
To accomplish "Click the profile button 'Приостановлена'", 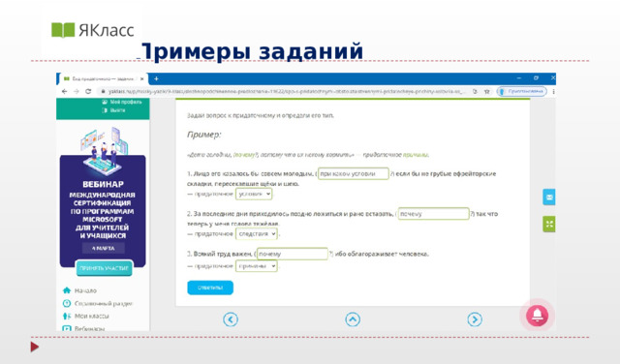I will [x=522, y=91].
